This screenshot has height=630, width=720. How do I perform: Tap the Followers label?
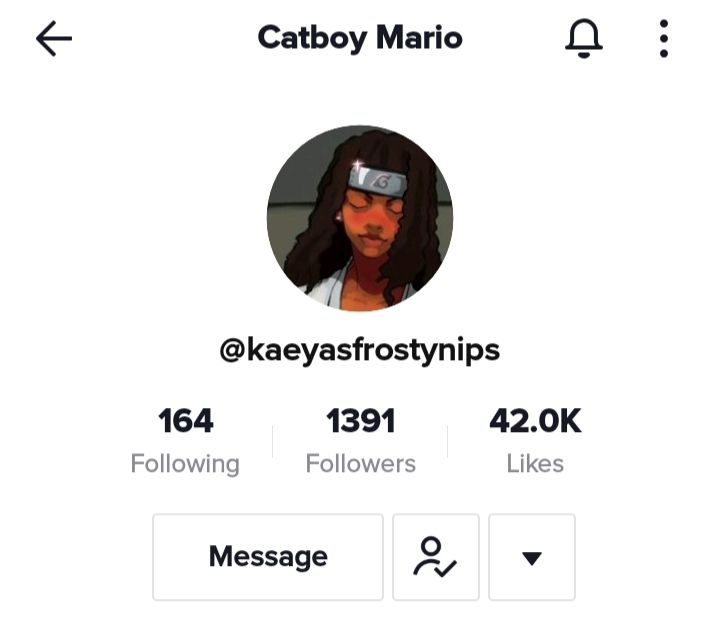click(360, 463)
